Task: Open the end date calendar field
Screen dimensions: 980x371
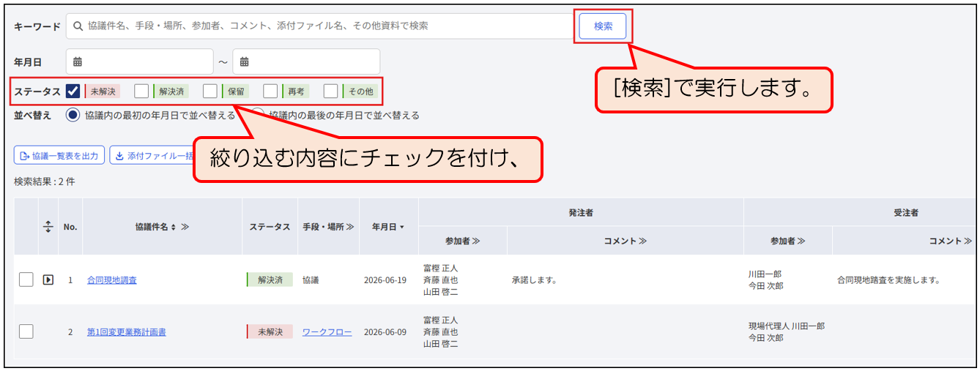Action: coord(306,61)
